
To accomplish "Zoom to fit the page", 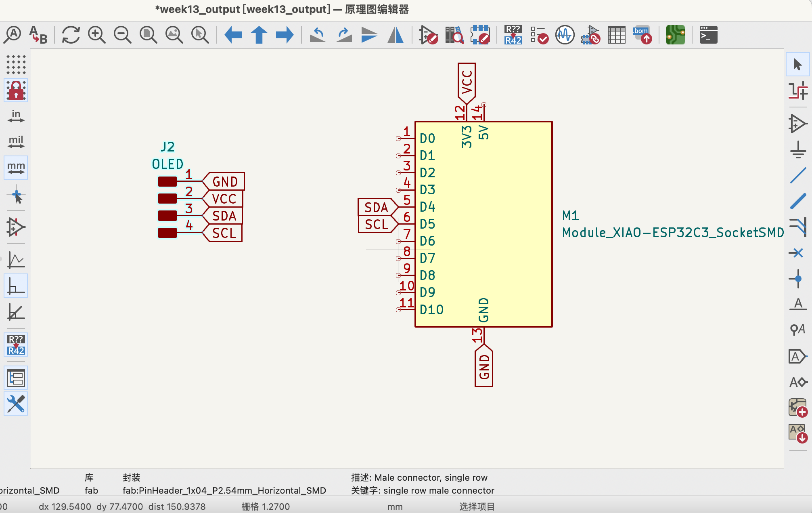I will tap(149, 35).
